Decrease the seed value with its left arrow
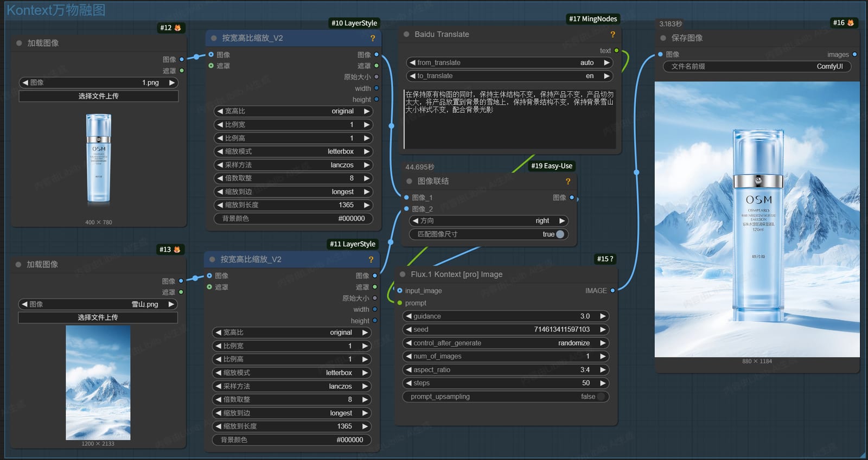This screenshot has height=460, width=868. 408,329
